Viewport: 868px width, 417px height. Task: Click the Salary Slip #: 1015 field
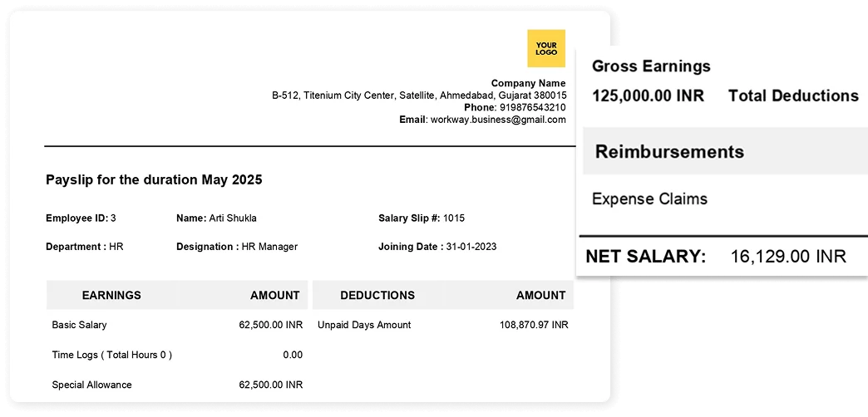(x=422, y=218)
